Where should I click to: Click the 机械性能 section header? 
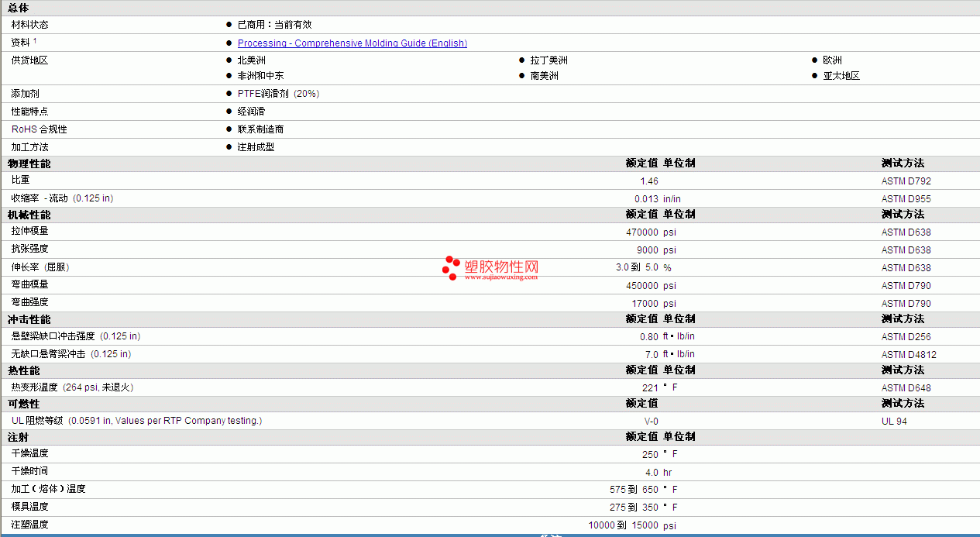point(29,215)
